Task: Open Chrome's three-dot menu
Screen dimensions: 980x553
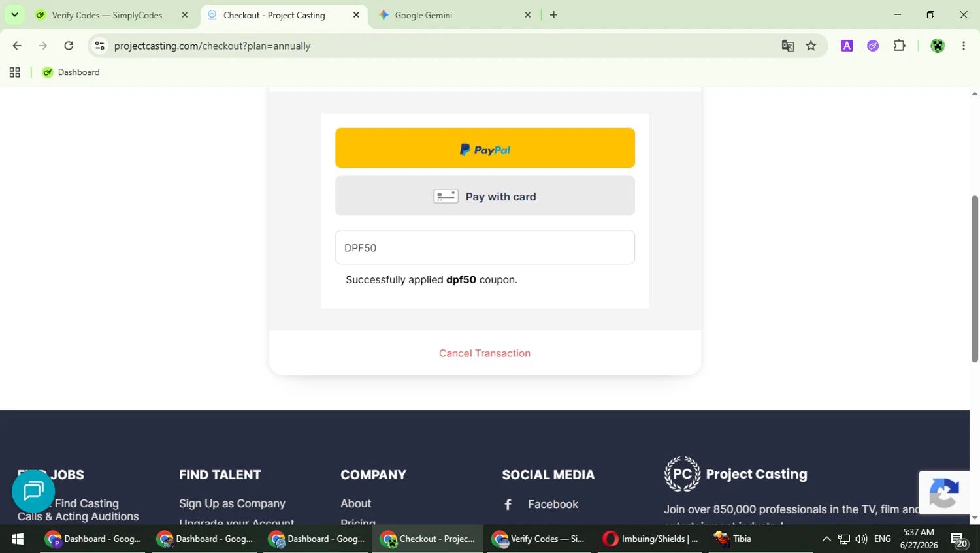Action: [x=964, y=46]
